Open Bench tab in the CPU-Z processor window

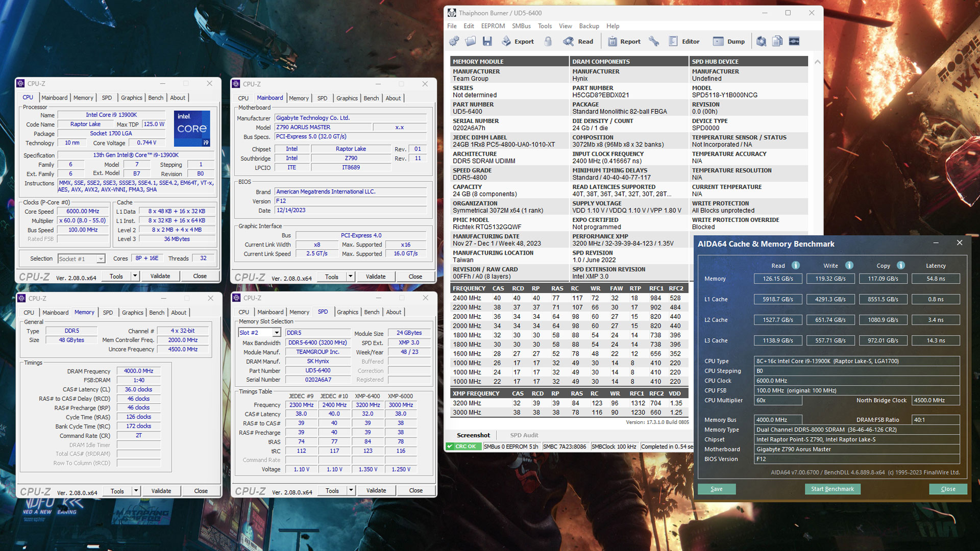(x=156, y=97)
